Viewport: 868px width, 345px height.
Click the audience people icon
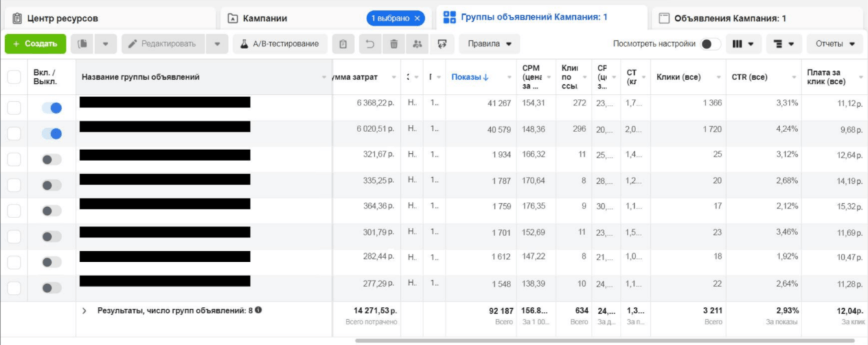pyautogui.click(x=417, y=44)
